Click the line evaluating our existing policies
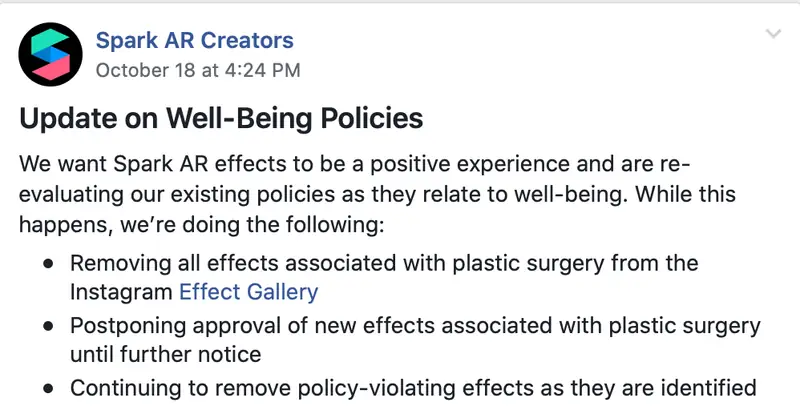The width and height of the screenshot is (800, 418). tap(377, 194)
